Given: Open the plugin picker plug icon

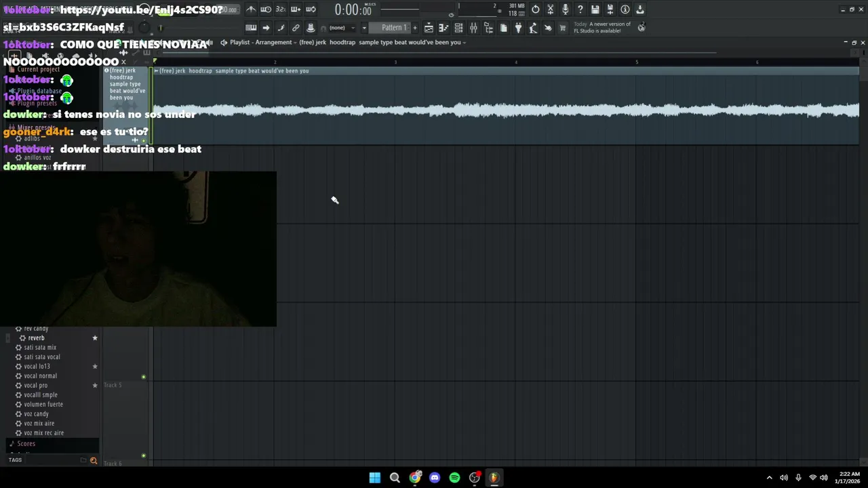Looking at the screenshot, I should pyautogui.click(x=518, y=28).
